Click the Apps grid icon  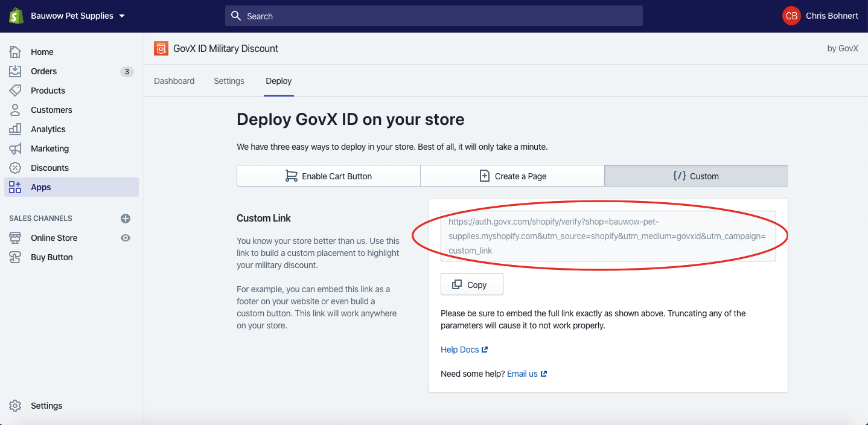tap(15, 187)
